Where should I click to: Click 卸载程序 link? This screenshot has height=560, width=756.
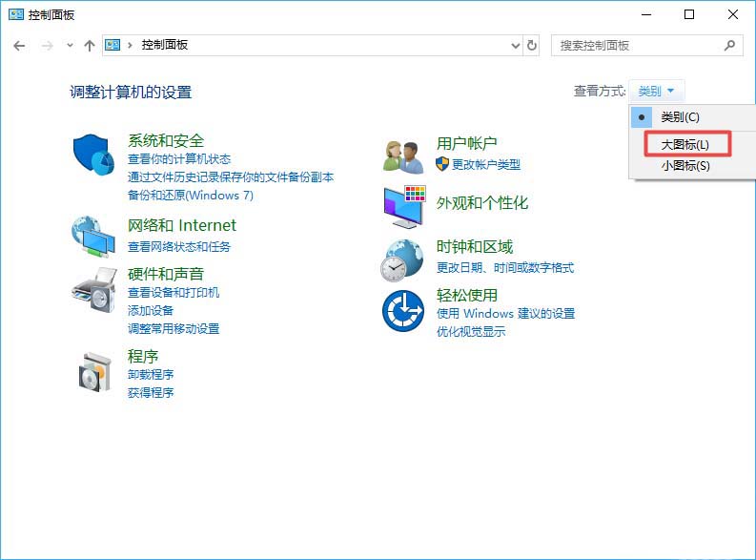pos(151,375)
